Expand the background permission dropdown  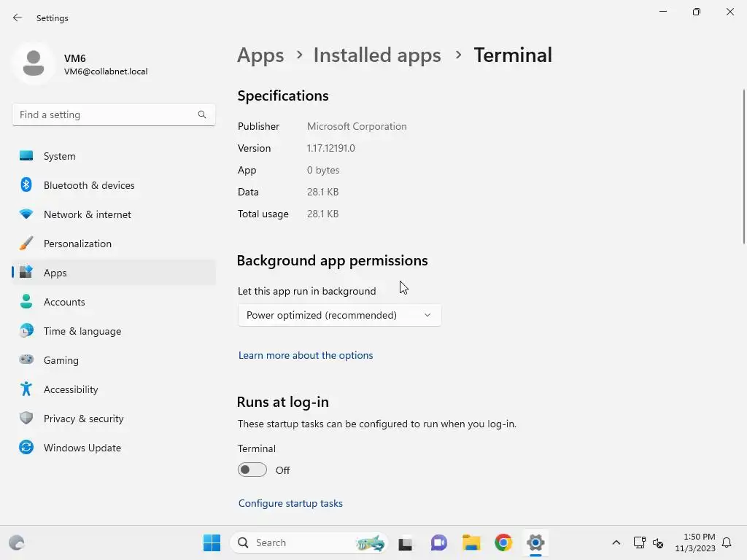tap(339, 315)
